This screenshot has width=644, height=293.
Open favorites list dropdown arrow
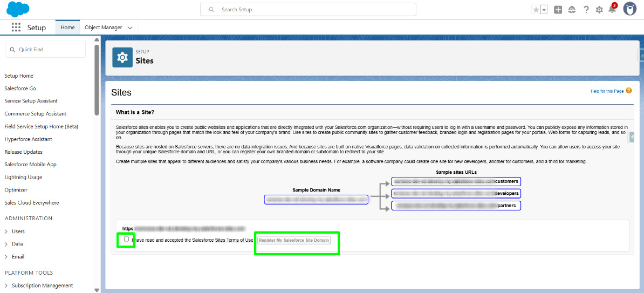544,10
